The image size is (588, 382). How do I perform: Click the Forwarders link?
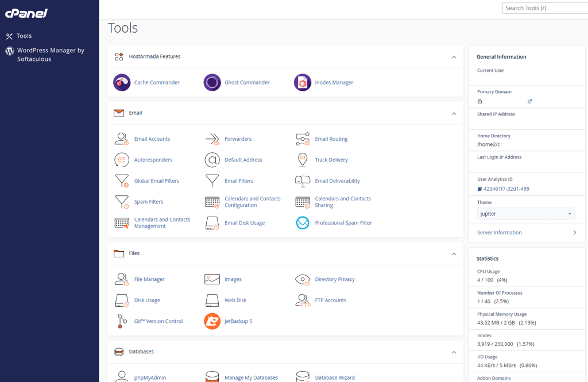click(x=238, y=139)
